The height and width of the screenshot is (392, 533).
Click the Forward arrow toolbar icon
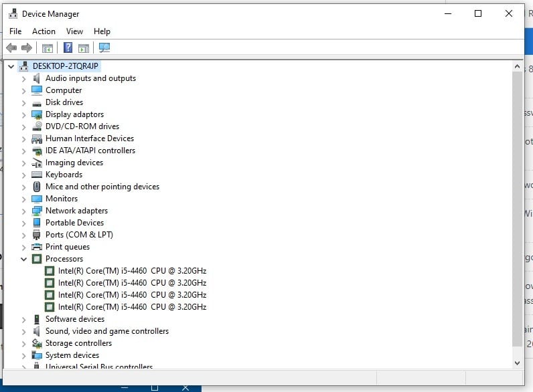tap(27, 47)
